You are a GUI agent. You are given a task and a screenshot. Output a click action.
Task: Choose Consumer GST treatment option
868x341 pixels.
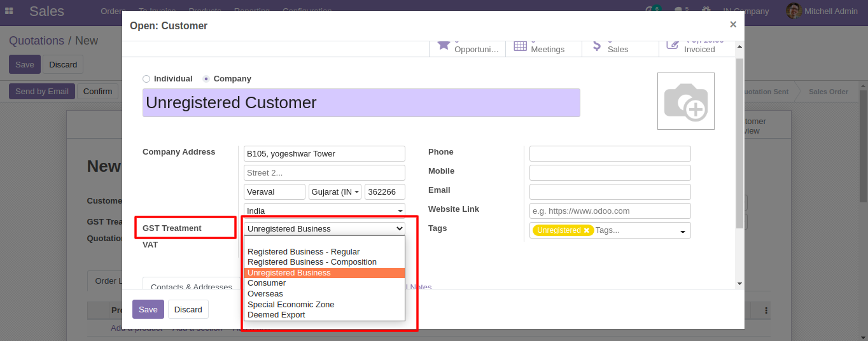(325, 283)
